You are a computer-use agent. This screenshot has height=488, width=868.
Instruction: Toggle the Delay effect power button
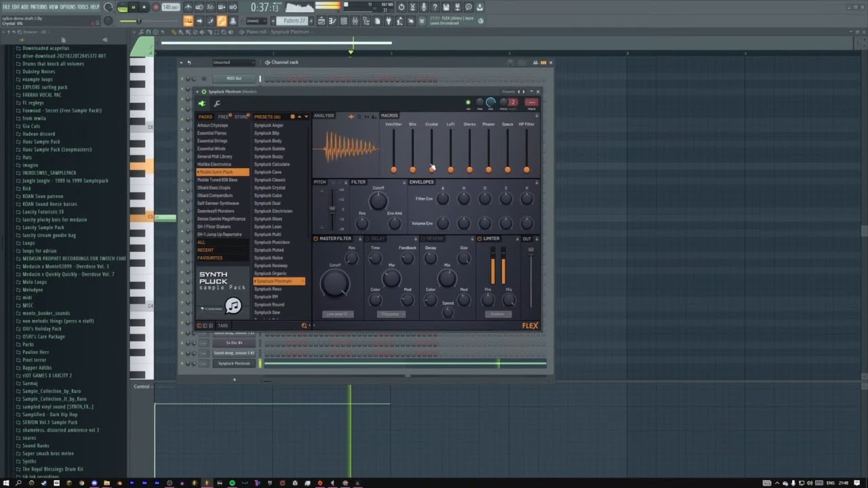coord(368,239)
